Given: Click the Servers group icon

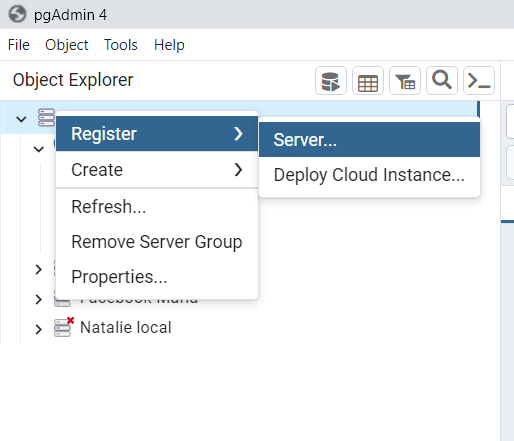Looking at the screenshot, I should [x=46, y=118].
